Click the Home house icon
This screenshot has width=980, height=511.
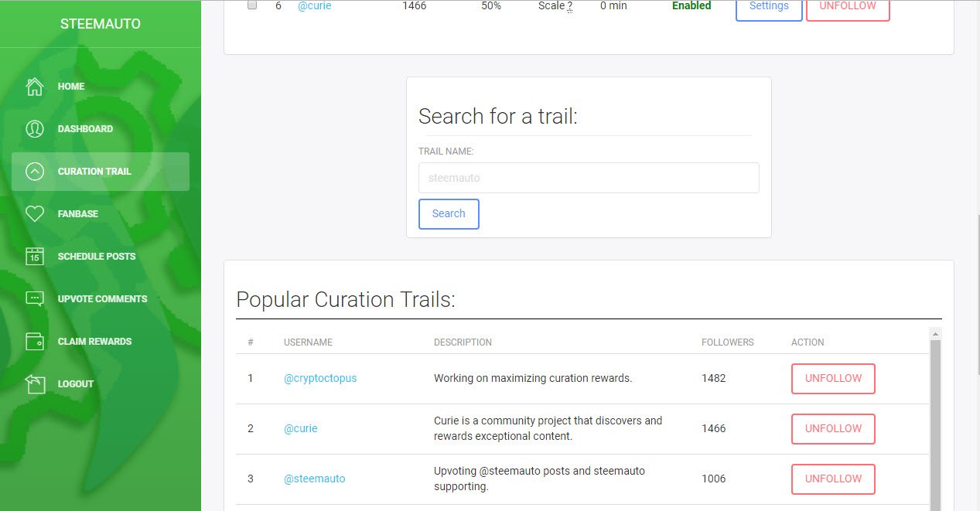(35, 87)
